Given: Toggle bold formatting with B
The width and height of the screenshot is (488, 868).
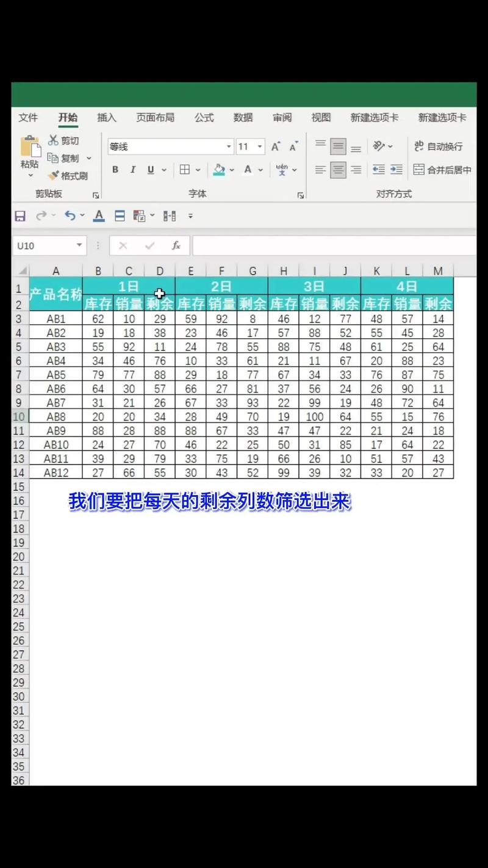Looking at the screenshot, I should [115, 170].
